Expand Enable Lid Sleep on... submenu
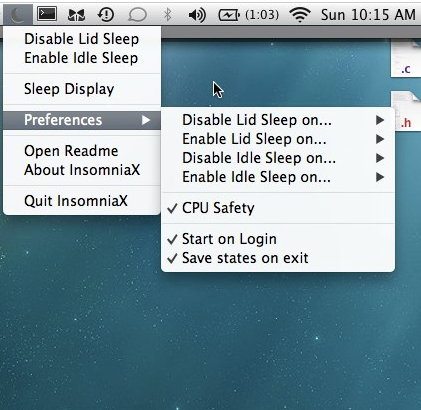This screenshot has height=410, width=421. coord(278,139)
